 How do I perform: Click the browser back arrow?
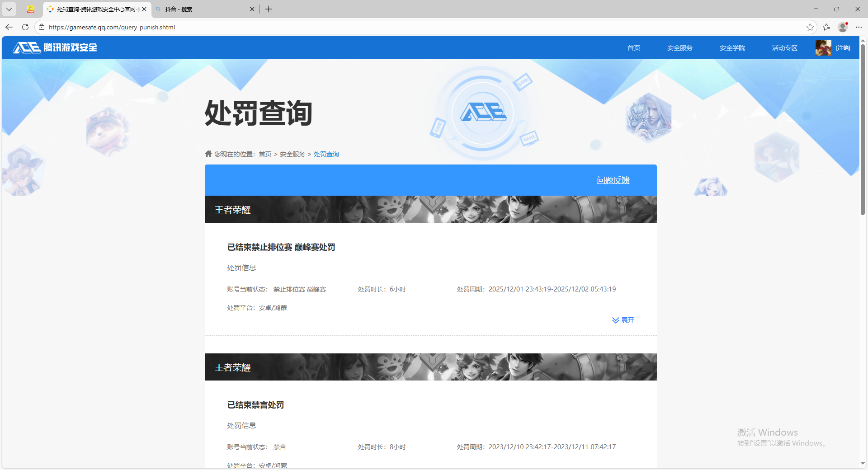[9, 27]
